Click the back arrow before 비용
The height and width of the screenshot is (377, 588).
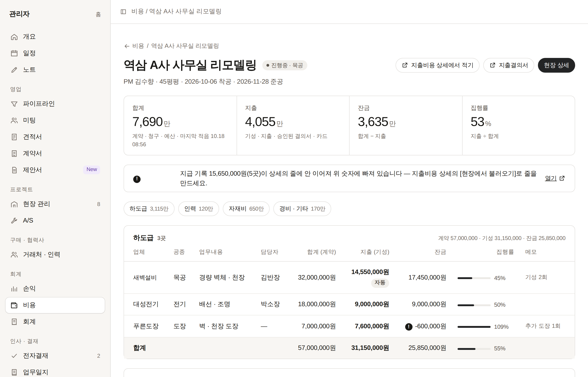(x=127, y=46)
